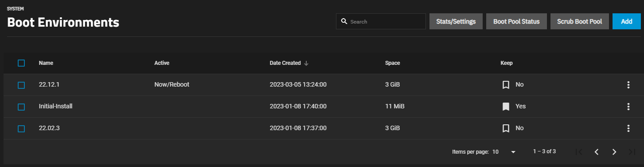Check the box for 22.12.1
The width and height of the screenshot is (644, 167).
point(21,85)
